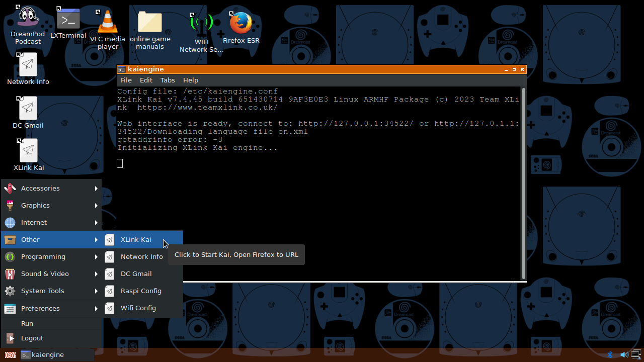Screen dimensions: 644x362
Task: Click the terminal cursor block
Action: [x=120, y=163]
